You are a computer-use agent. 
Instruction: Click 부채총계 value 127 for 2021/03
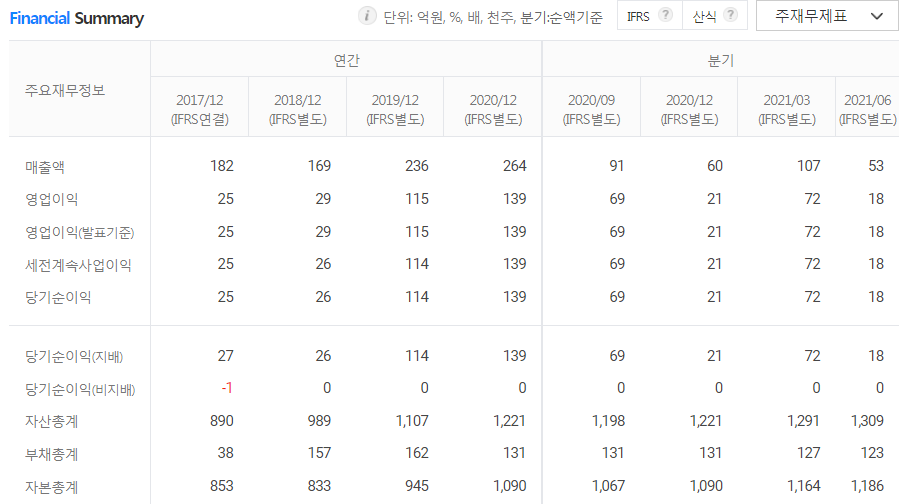pyautogui.click(x=808, y=453)
